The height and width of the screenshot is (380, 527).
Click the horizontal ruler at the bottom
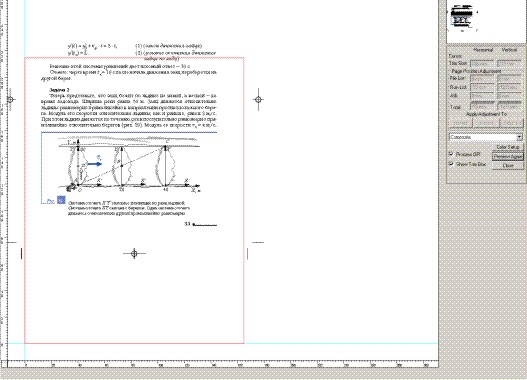coord(223,364)
